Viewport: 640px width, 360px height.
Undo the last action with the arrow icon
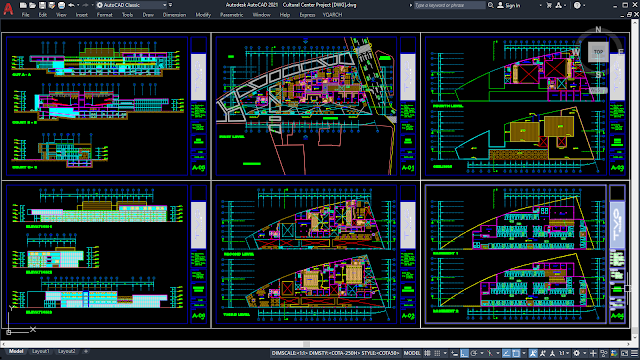click(71, 5)
